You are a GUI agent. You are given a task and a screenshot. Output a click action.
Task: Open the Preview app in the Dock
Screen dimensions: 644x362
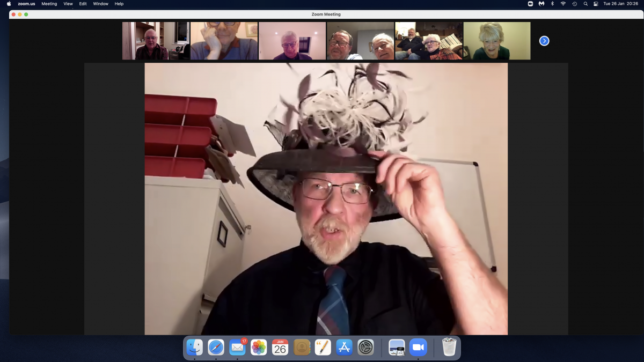(x=397, y=348)
